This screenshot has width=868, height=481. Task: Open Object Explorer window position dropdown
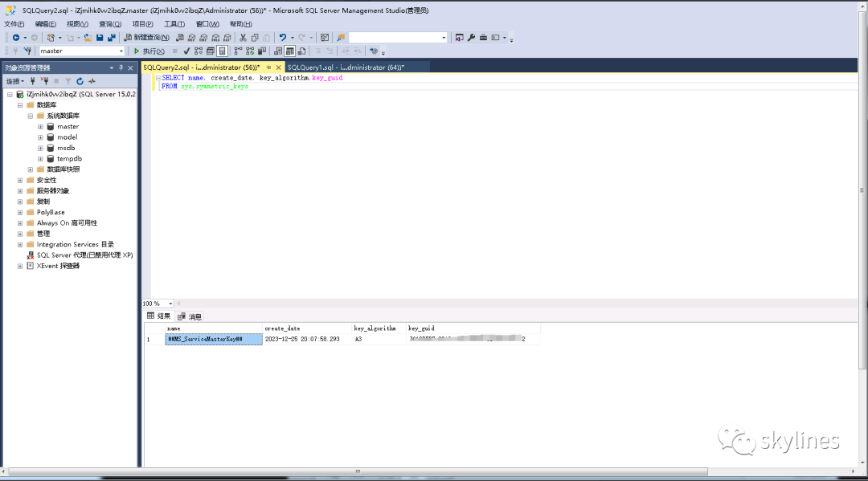pos(111,68)
